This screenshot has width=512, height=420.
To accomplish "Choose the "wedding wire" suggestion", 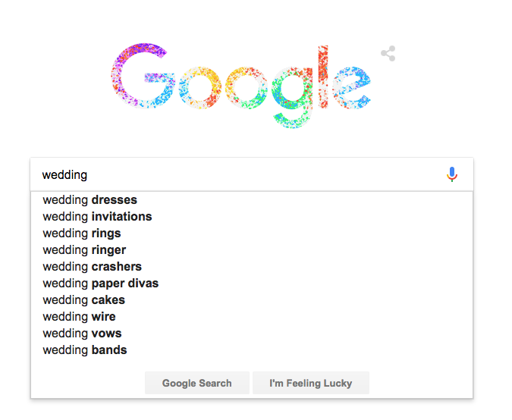I will pyautogui.click(x=79, y=317).
